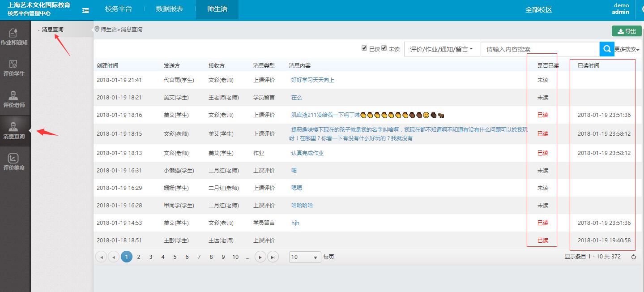Open 消息查询 sidebar icon
This screenshot has width=644, height=292.
(14, 130)
